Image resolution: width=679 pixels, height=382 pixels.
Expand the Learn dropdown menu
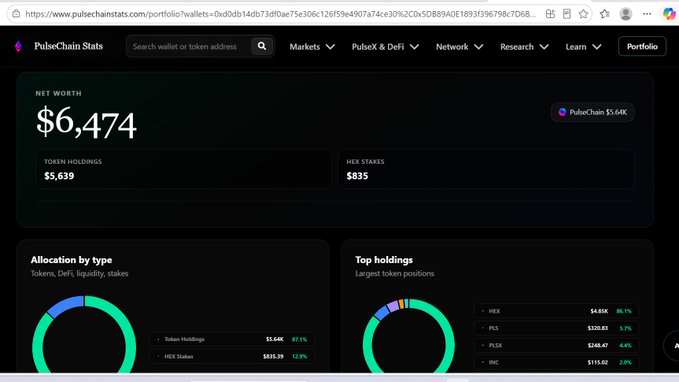583,46
